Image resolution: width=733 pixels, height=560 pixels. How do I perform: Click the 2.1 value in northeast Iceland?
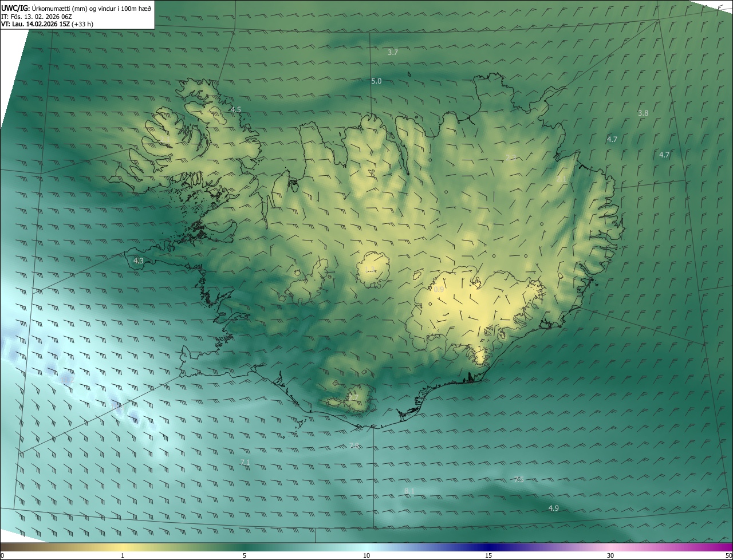point(561,179)
